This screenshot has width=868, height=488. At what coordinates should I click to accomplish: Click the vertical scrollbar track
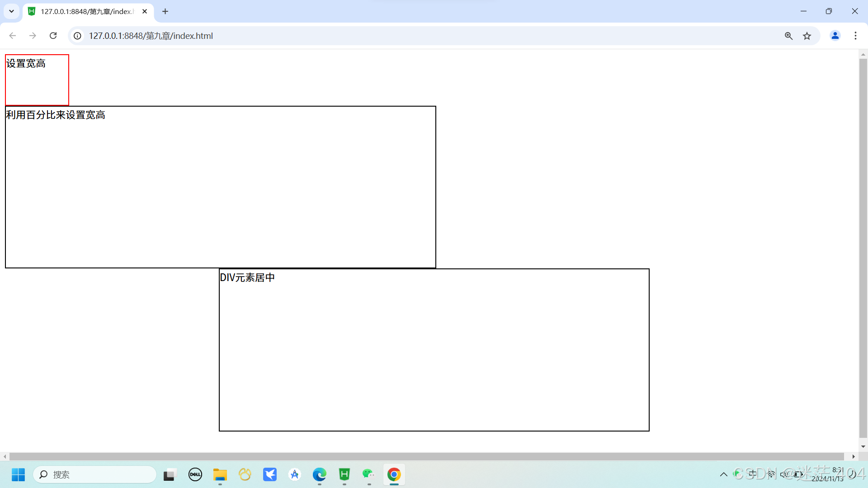pyautogui.click(x=863, y=249)
